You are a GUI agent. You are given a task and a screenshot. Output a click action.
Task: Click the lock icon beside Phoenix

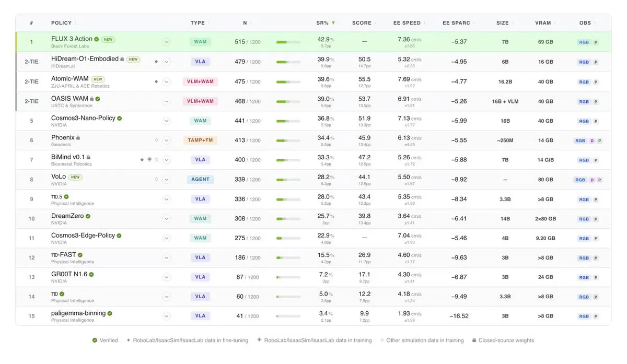point(78,138)
